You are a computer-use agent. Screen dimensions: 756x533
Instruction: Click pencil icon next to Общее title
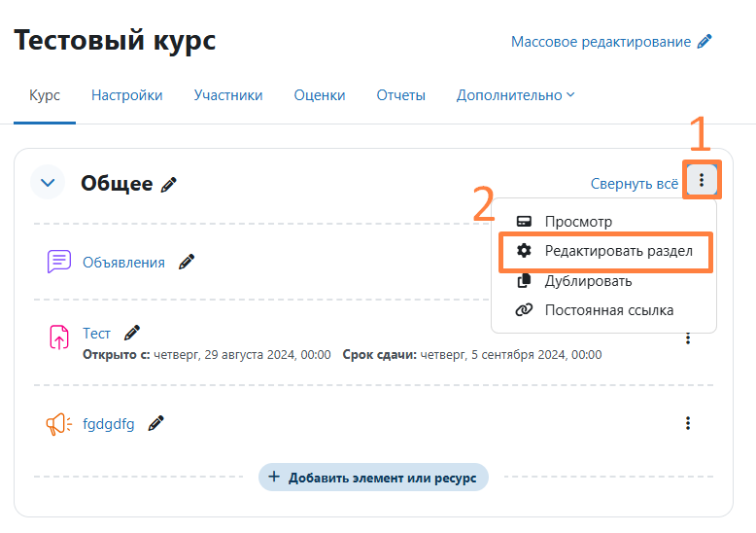pos(169,184)
